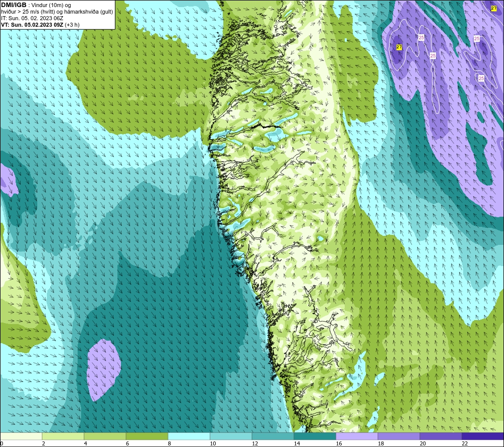Select the medium green 4–6 m/s legend swatch
504x447 pixels.
point(105,436)
